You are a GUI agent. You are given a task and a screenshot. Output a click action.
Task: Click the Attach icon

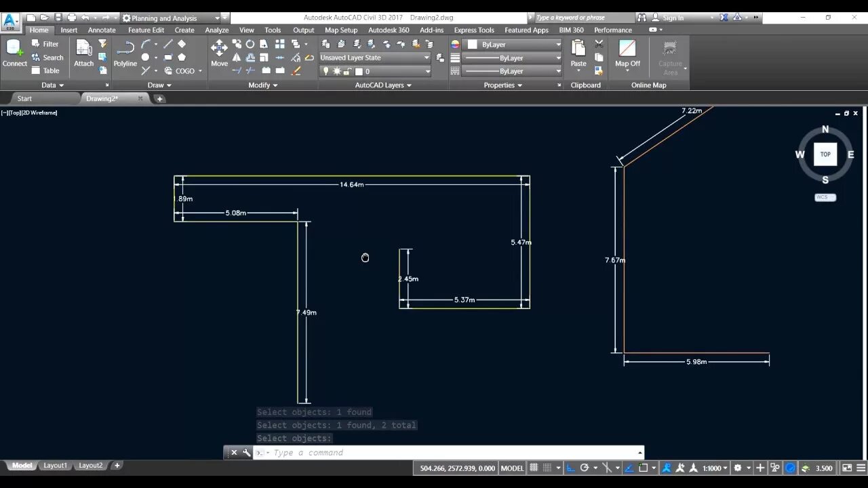tap(84, 54)
